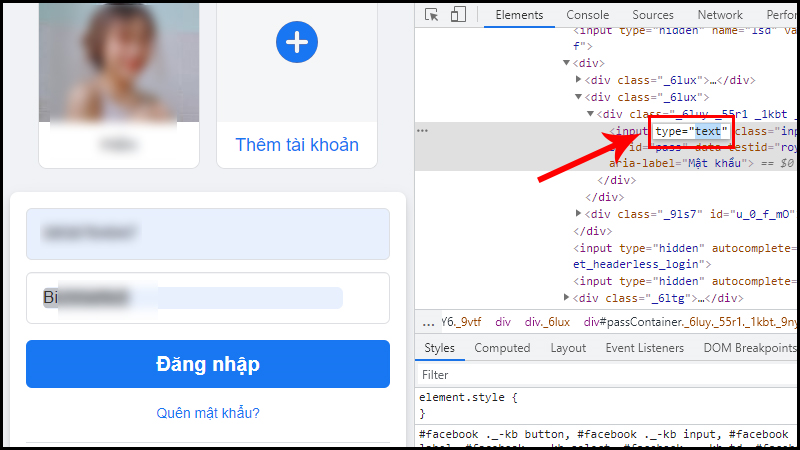This screenshot has height=450, width=800.
Task: Open the Network panel tab
Action: (720, 15)
